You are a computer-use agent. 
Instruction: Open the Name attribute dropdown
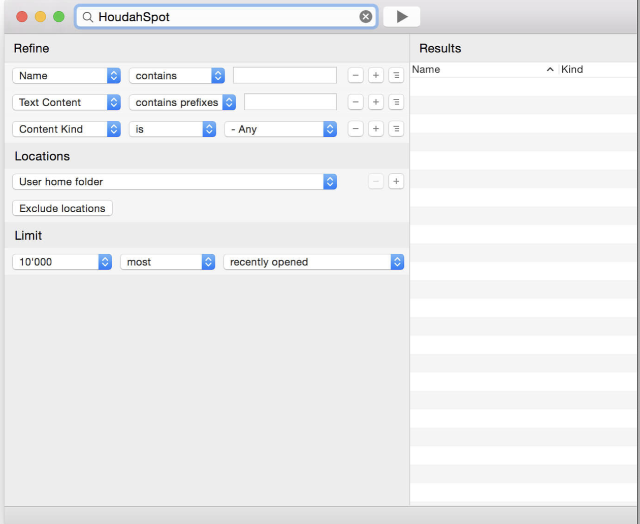66,75
